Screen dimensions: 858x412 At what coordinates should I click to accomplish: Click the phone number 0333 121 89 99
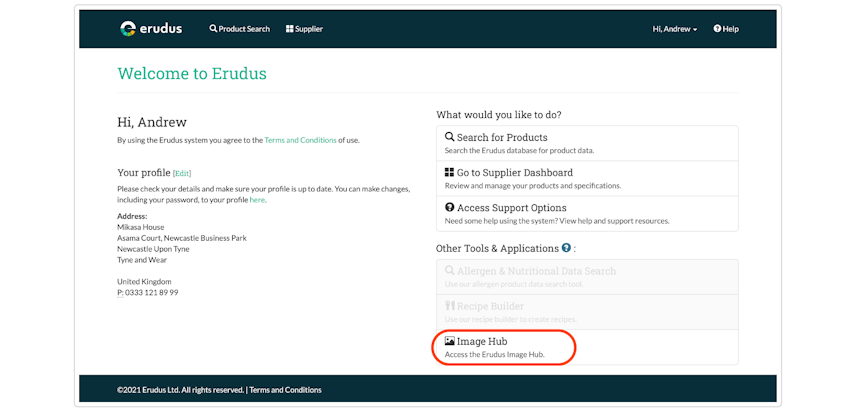coord(152,293)
